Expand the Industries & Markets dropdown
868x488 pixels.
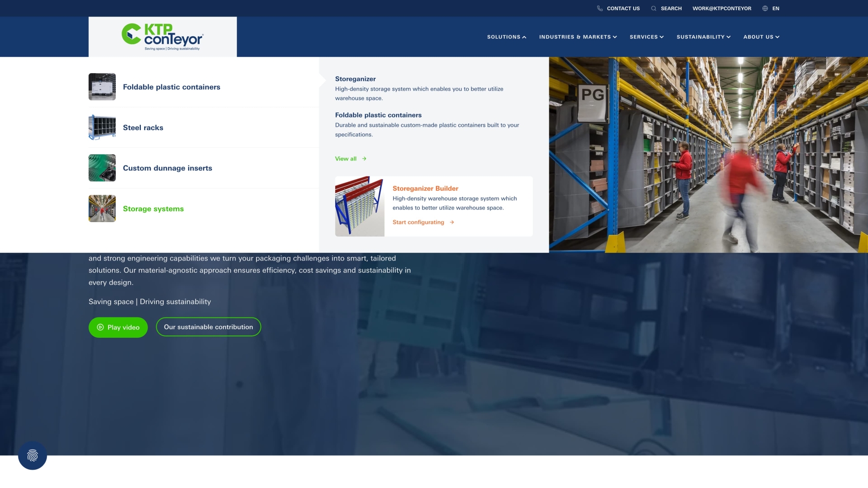577,37
